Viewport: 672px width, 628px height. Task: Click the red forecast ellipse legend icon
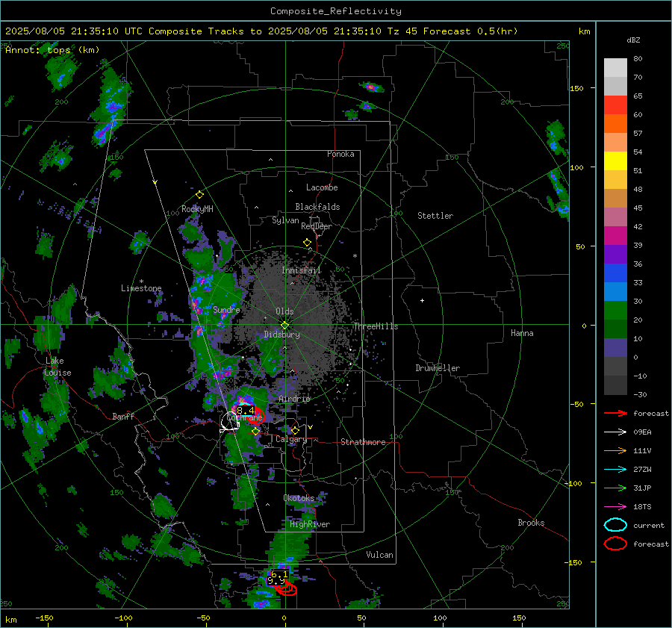[615, 544]
